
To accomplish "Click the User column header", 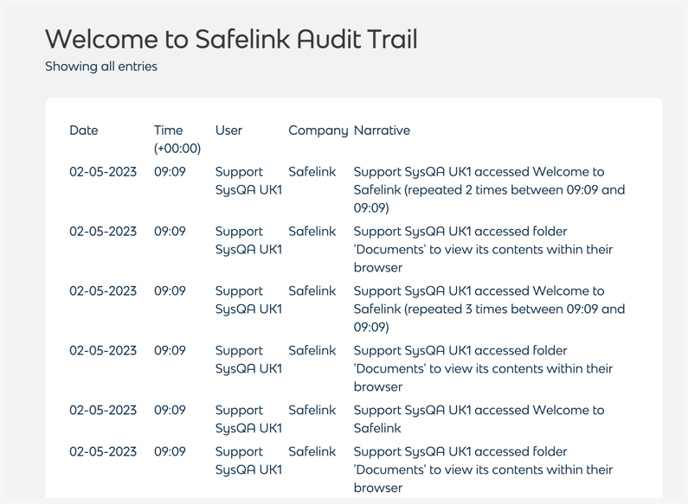I will coord(229,130).
